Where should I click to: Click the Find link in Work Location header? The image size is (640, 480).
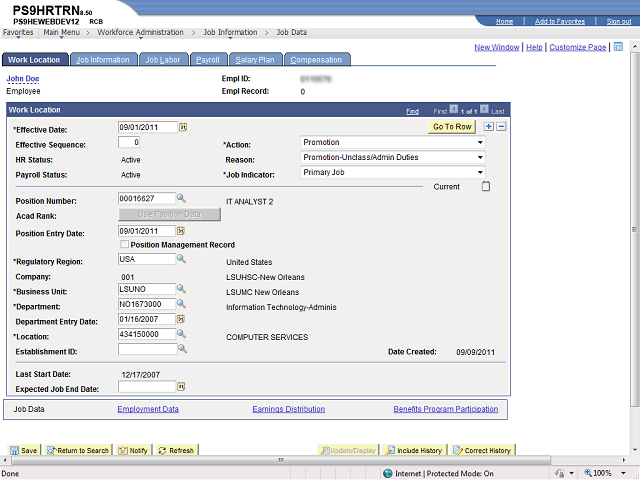(412, 111)
